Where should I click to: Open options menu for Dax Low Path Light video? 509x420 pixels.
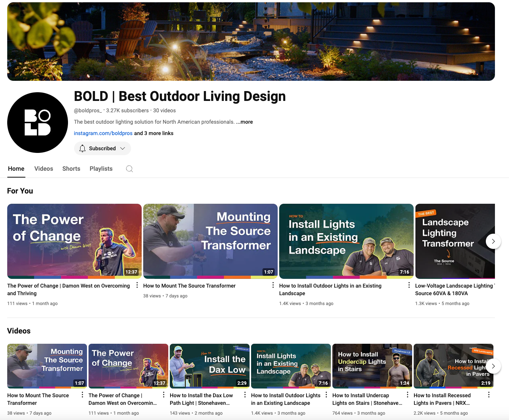coord(245,395)
